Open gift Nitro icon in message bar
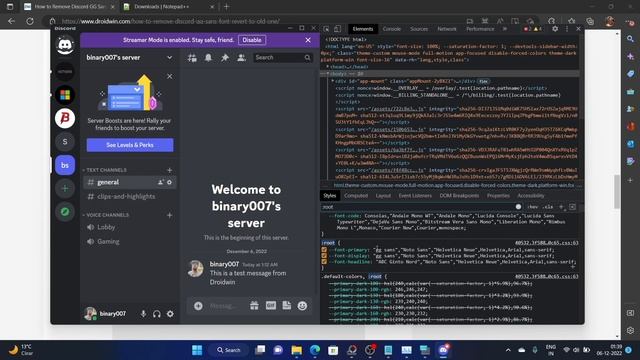Viewport: 640px width, 360px height. (254, 306)
